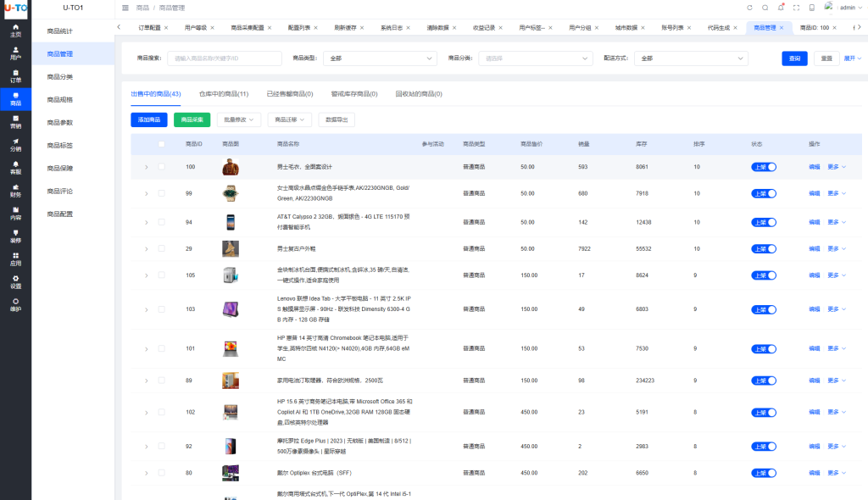The width and height of the screenshot is (868, 500).
Task: Click the search magnifier icon in top bar
Action: (765, 8)
